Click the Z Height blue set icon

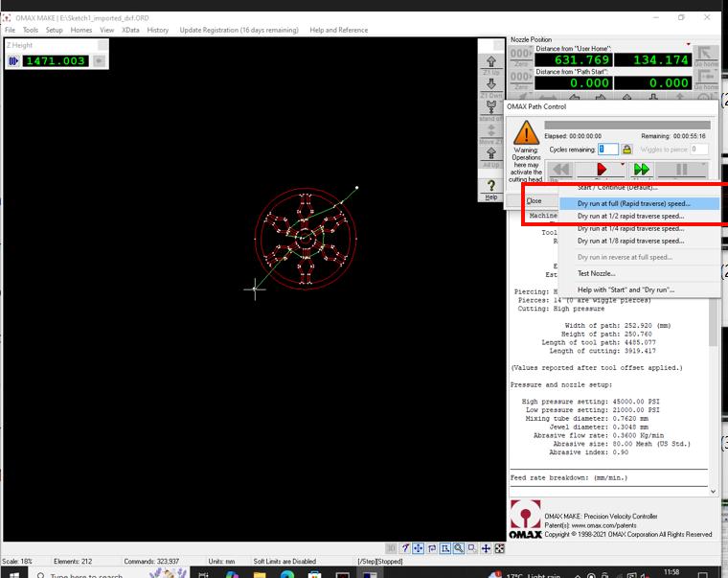point(13,60)
